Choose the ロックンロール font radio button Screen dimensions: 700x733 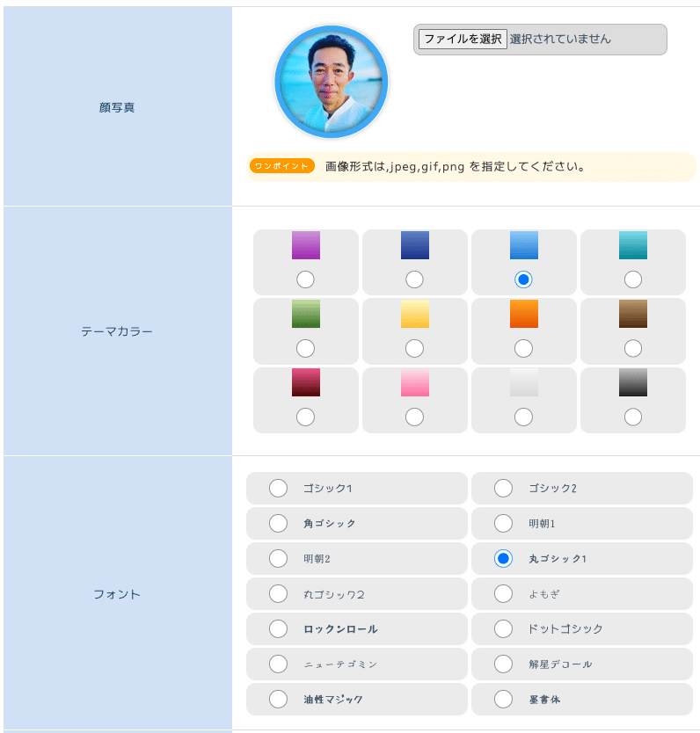[278, 628]
